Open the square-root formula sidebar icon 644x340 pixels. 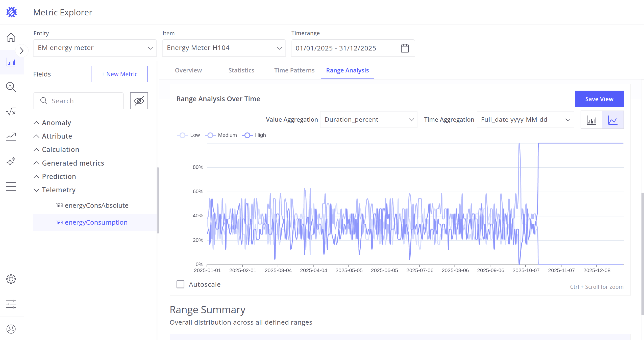tap(11, 112)
